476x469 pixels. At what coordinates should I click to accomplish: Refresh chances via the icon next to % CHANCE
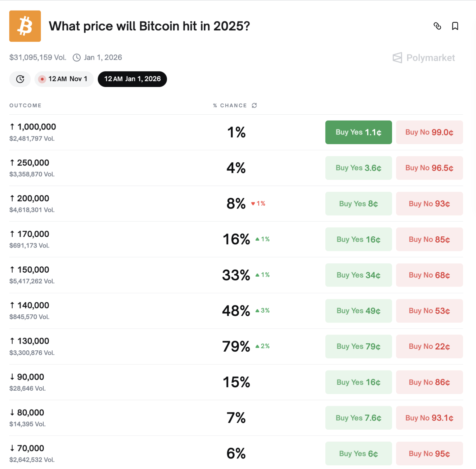click(x=254, y=105)
